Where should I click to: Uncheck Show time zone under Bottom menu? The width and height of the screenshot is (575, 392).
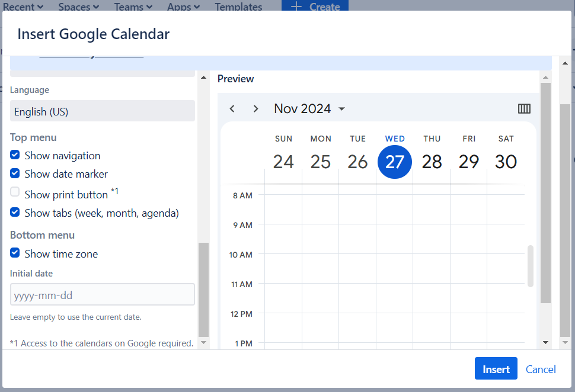coord(14,253)
